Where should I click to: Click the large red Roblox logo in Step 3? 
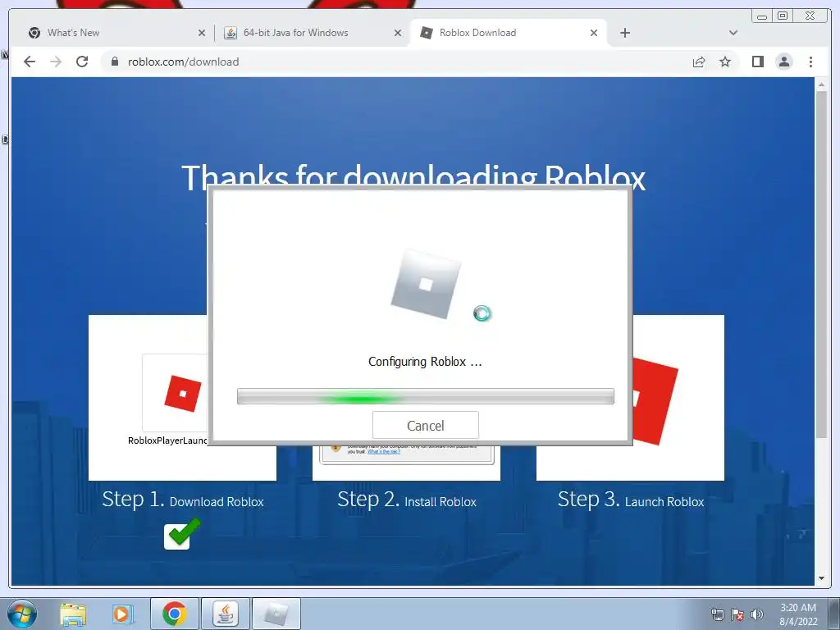coord(655,402)
